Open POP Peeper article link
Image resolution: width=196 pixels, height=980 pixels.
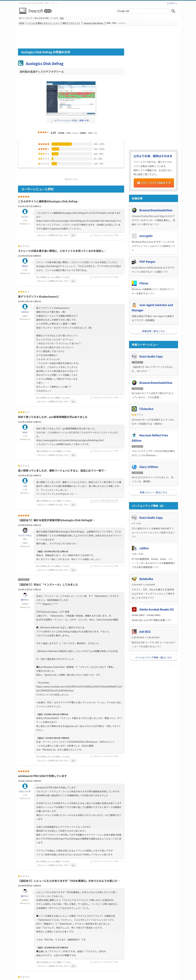tap(147, 262)
